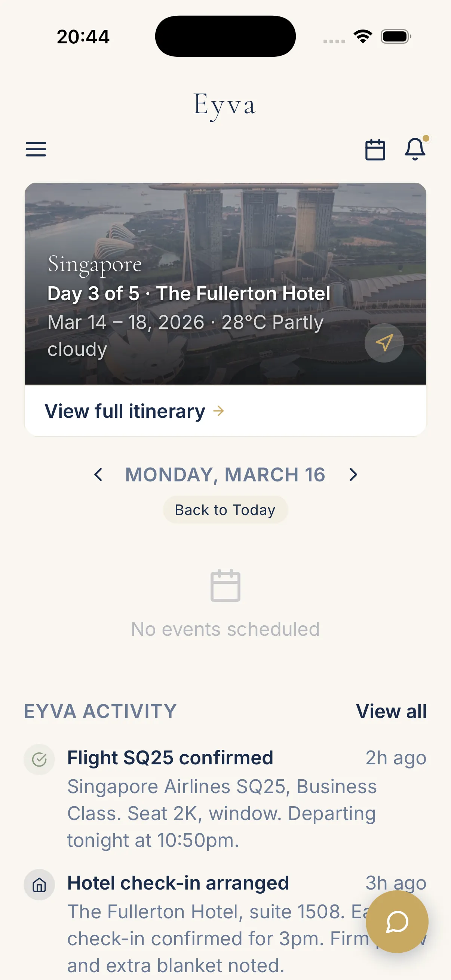451x980 pixels.
Task: Tap the Eyva logo title
Action: (224, 105)
